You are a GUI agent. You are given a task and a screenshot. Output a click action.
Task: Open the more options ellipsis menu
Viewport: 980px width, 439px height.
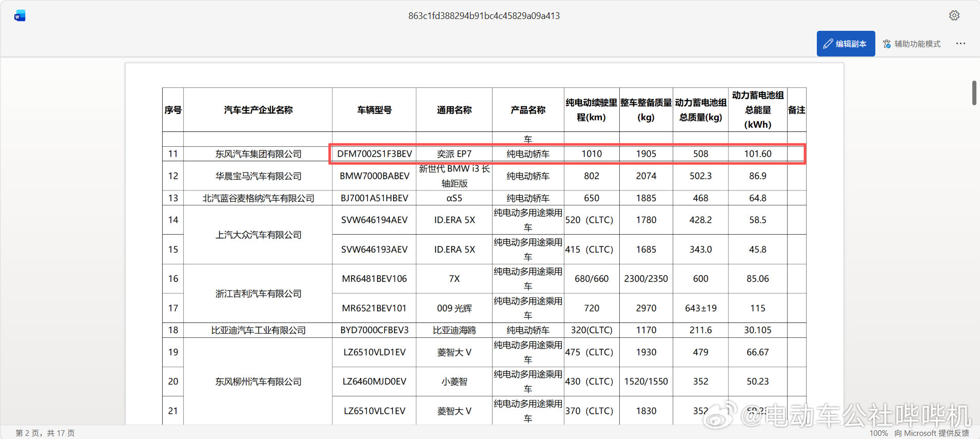coord(961,44)
